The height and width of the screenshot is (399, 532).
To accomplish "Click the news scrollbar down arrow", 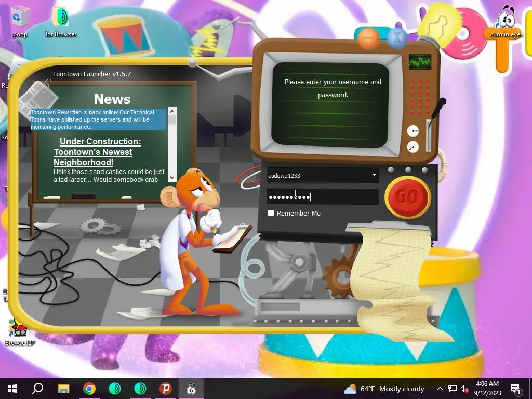I will (x=172, y=178).
